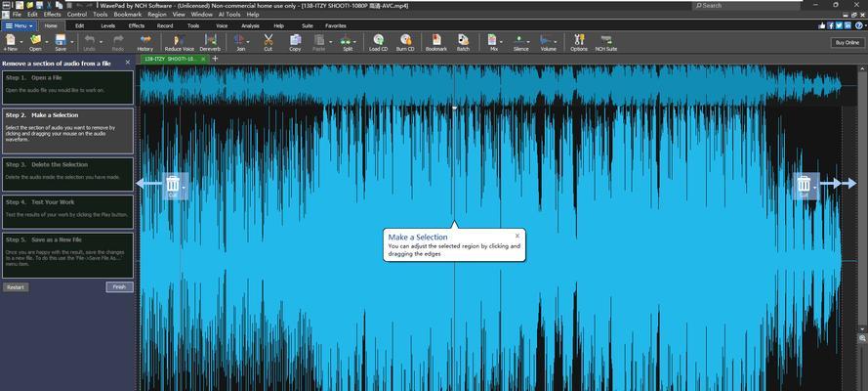Viewport: 868px width, 391px height.
Task: Select Step 3 Delete the Selection
Action: [67, 174]
